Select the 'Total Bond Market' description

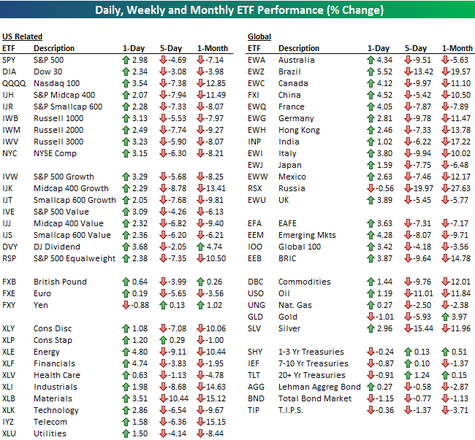click(x=315, y=398)
